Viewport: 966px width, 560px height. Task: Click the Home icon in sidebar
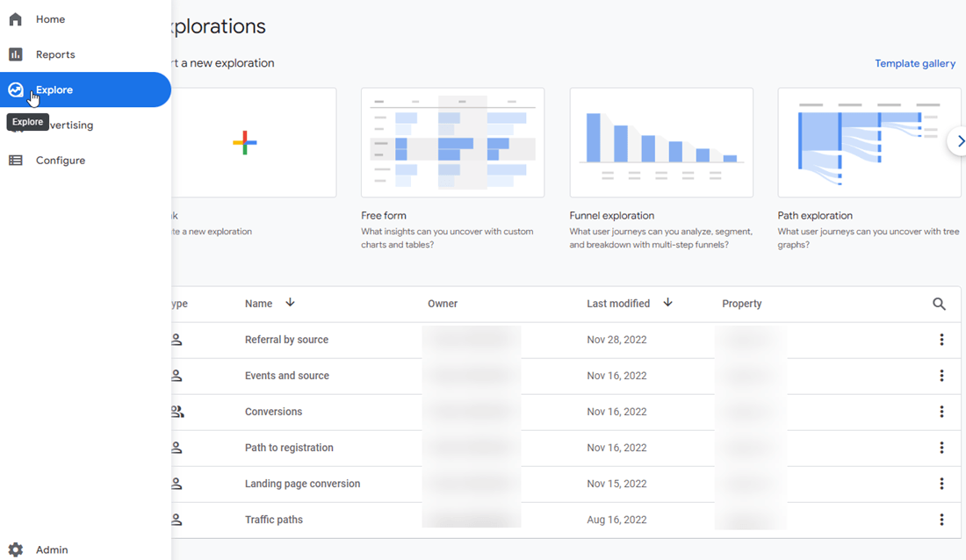(16, 19)
